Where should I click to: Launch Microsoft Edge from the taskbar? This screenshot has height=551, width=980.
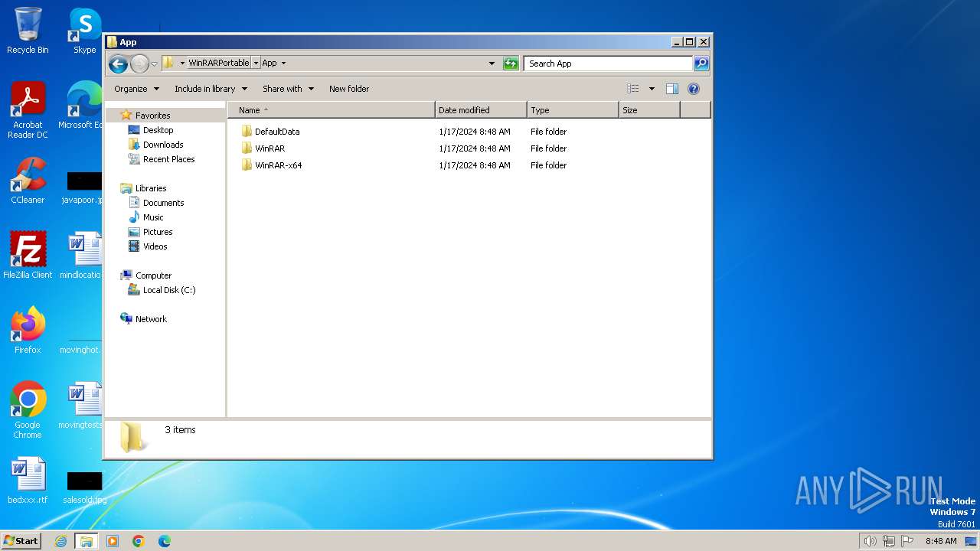[x=165, y=541]
